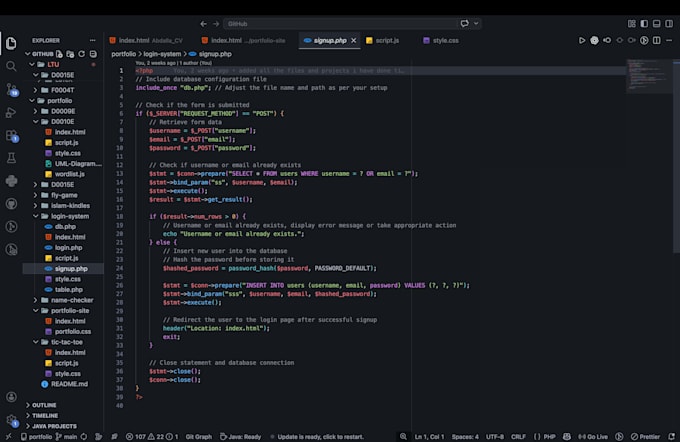Image resolution: width=680 pixels, height=442 pixels.
Task: Toggle the primary side bar visibility
Action: point(644,24)
